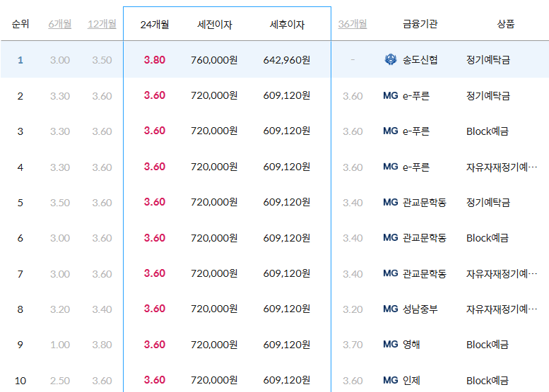The width and height of the screenshot is (549, 392).
Task: Open 정기예탁금 product in rank 5 row
Action: tap(488, 202)
